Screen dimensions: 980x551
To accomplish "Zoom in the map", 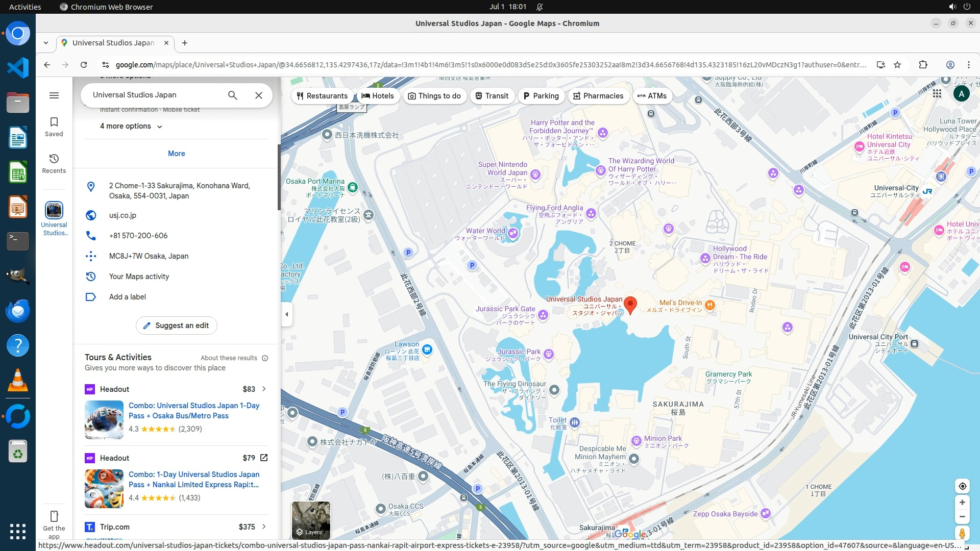I will 962,503.
